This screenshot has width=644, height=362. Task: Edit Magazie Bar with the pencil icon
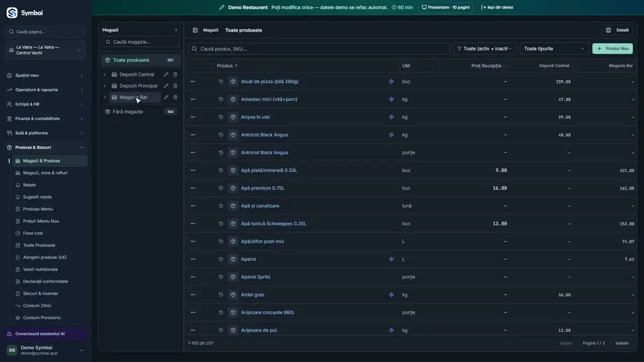click(166, 98)
